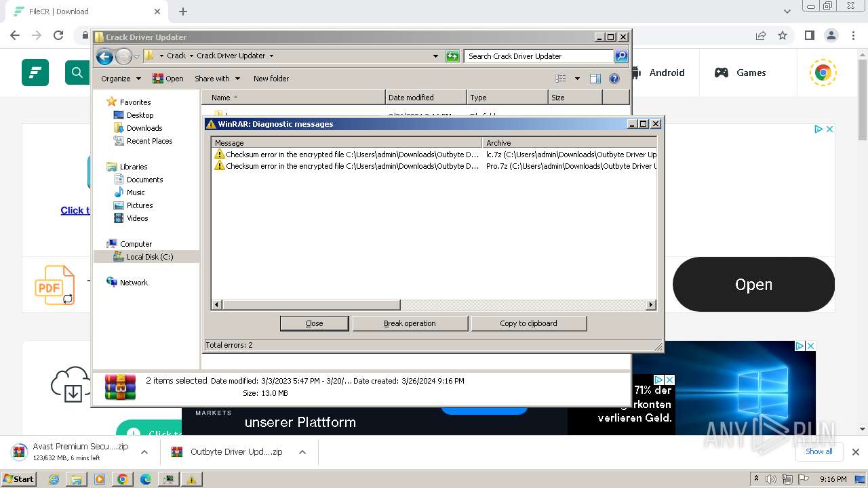Click the change view icon in Explorer toolbar
Screen dimensions: 868x488
561,79
